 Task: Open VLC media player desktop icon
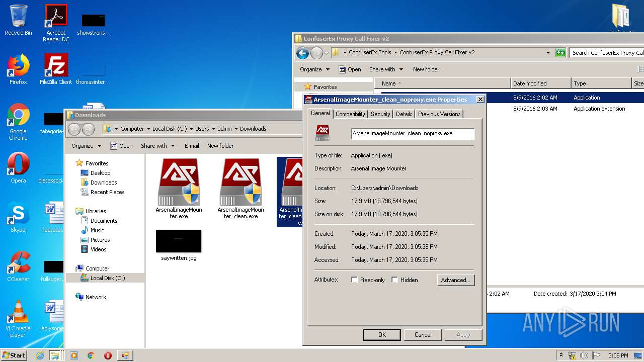[x=18, y=319]
